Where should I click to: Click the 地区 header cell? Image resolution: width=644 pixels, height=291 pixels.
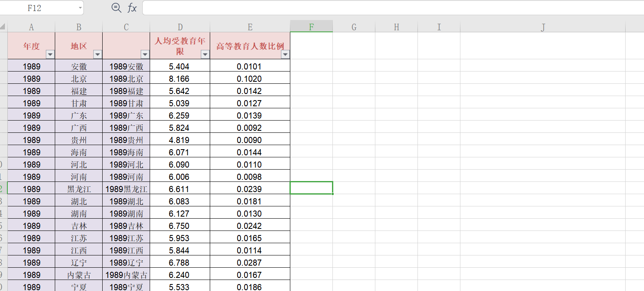tap(79, 46)
